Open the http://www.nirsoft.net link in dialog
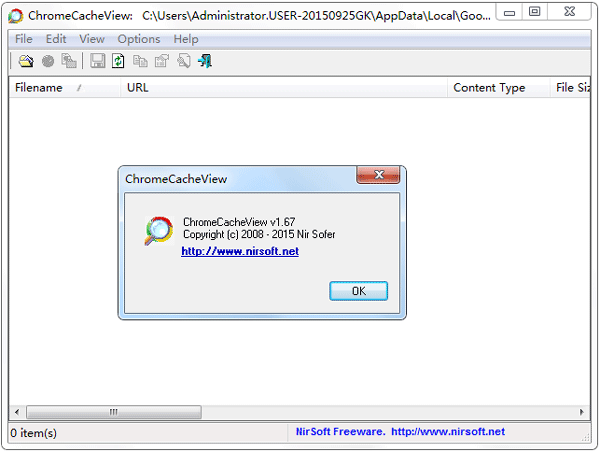600x452 pixels. click(x=240, y=252)
